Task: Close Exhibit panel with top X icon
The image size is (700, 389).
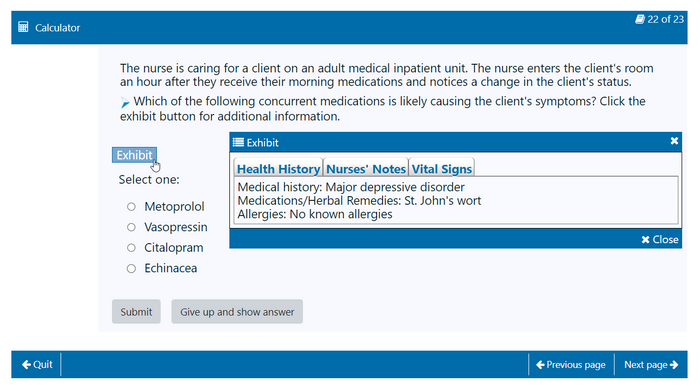Action: pos(674,141)
